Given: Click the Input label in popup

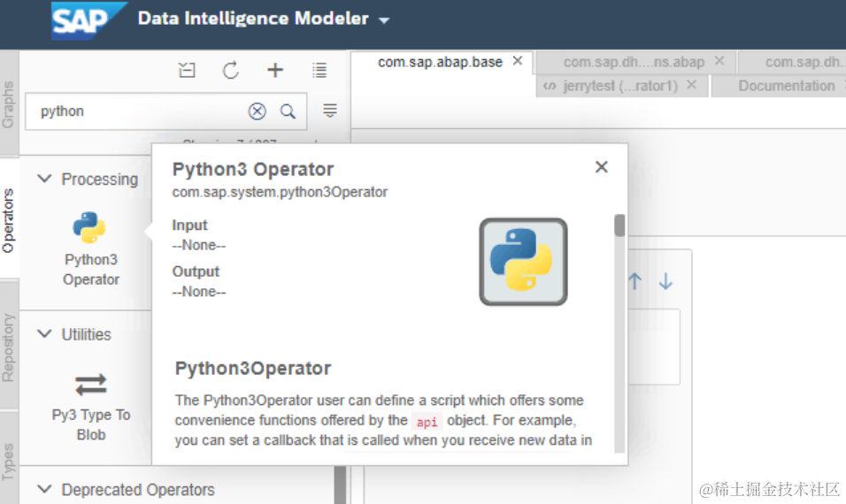Looking at the screenshot, I should click(x=189, y=225).
